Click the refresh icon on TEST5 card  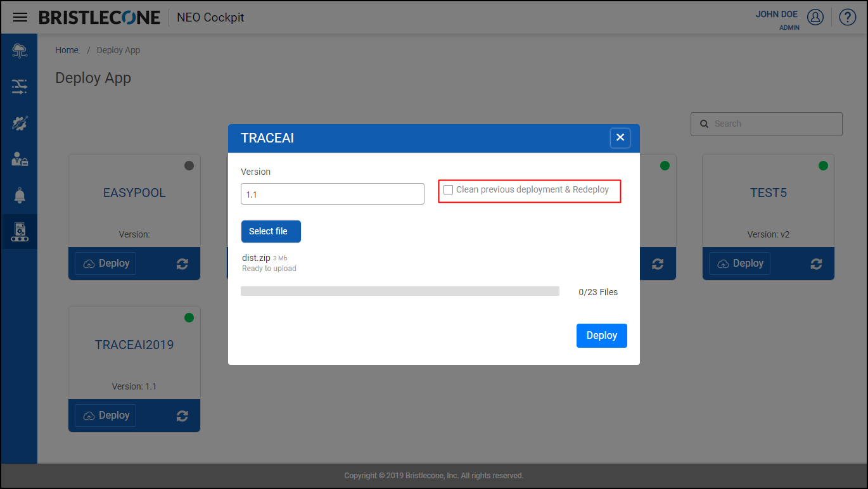tap(816, 264)
